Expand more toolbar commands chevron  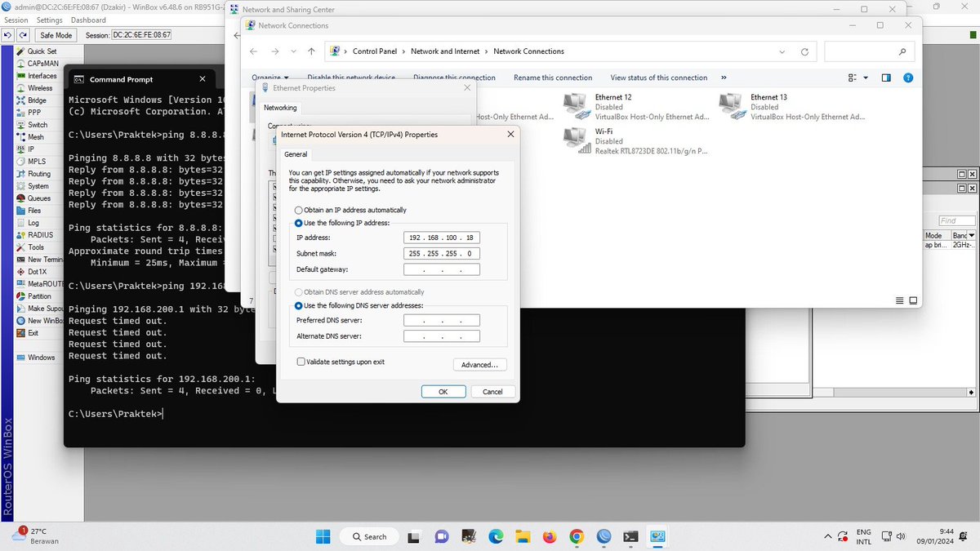click(x=724, y=78)
